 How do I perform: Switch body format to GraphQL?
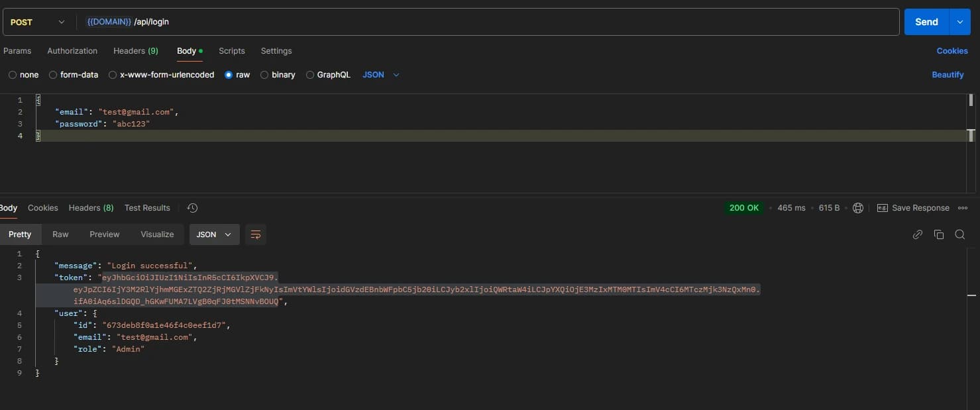pos(328,75)
